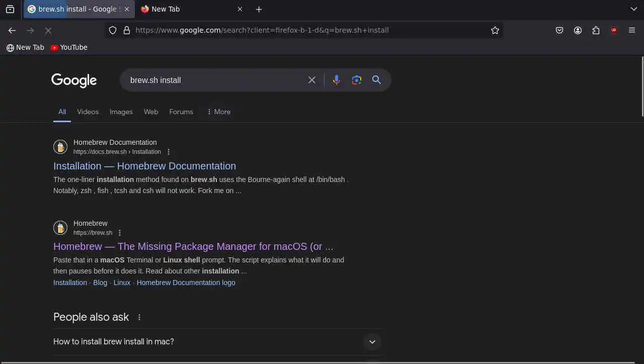Switch to the Forums results tab
Image resolution: width=644 pixels, height=364 pixels.
click(x=181, y=112)
